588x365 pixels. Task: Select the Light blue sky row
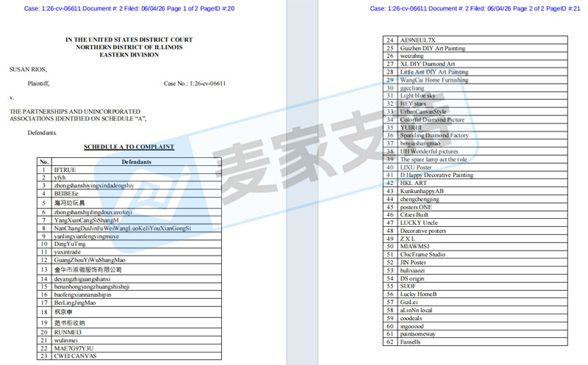(x=475, y=95)
